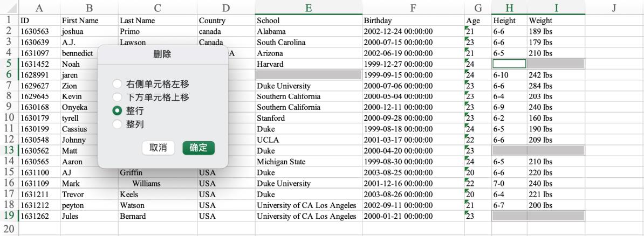Select column J header

(x=614, y=8)
